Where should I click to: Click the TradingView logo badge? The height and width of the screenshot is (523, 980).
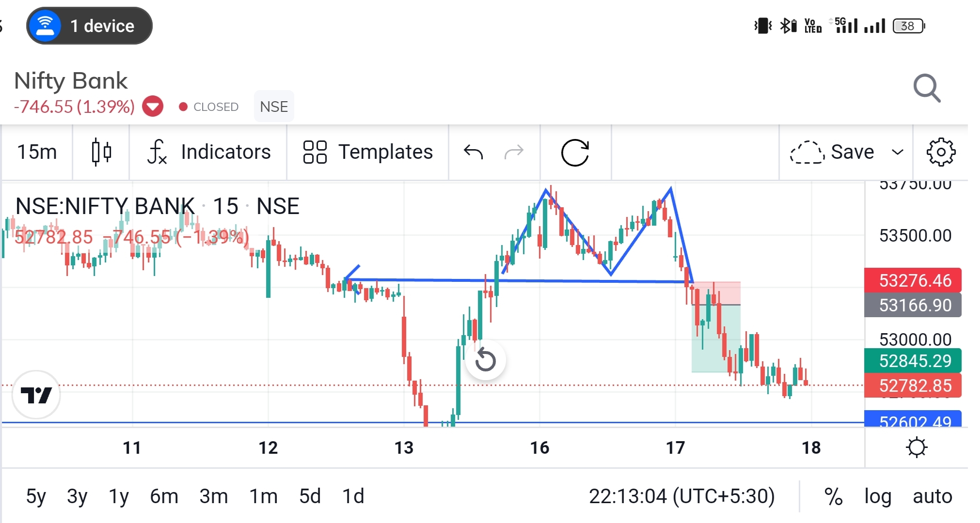(36, 395)
